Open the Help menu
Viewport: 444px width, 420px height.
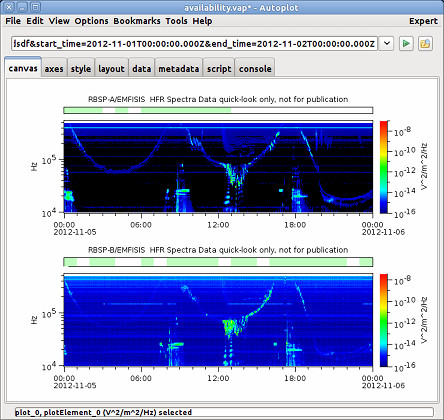[x=202, y=21]
